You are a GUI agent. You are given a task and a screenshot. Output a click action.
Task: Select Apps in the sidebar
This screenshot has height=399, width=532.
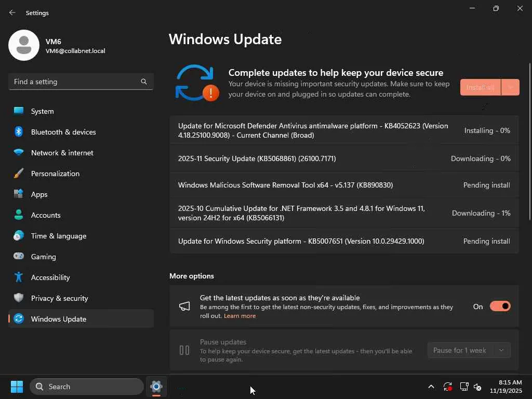(x=81, y=194)
